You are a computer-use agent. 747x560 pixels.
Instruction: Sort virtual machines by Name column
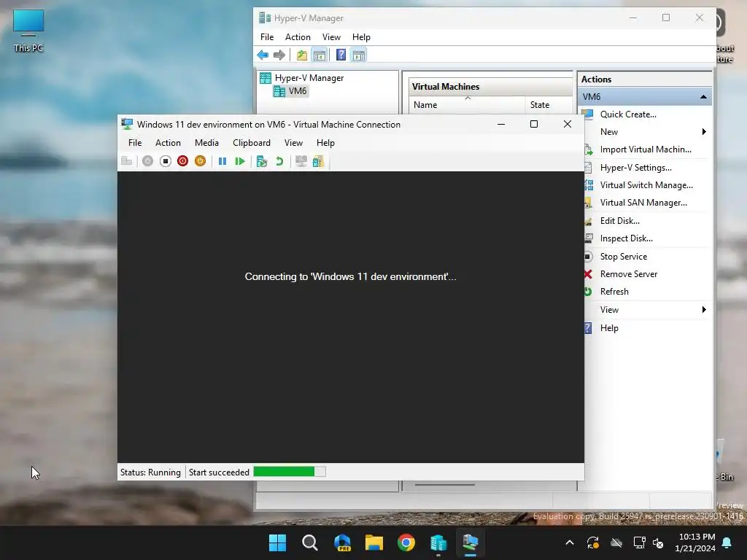(x=467, y=105)
